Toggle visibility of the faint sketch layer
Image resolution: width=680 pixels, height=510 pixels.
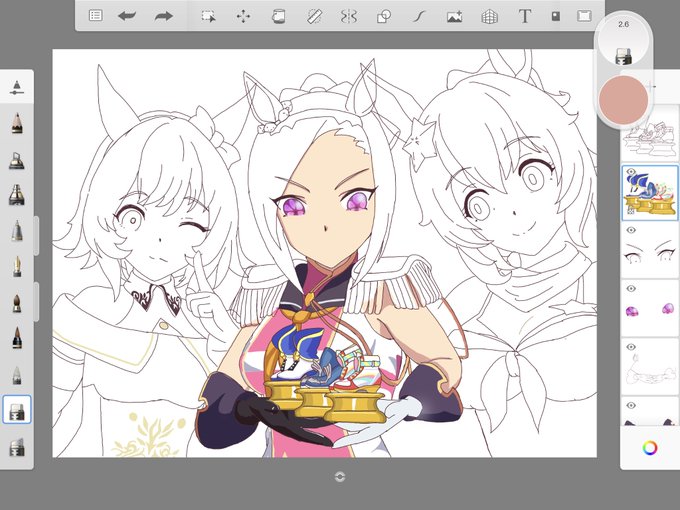point(631,347)
